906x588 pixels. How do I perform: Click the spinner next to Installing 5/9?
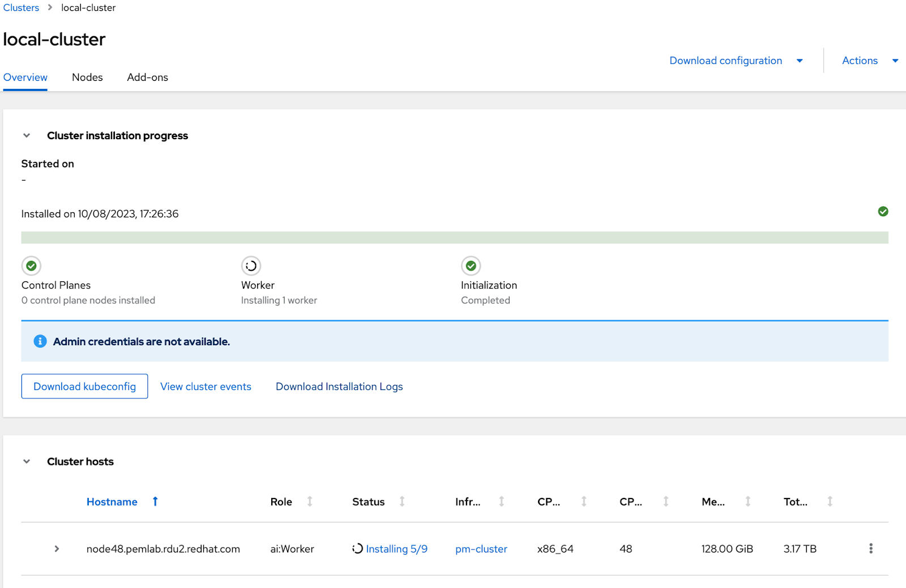pos(357,548)
